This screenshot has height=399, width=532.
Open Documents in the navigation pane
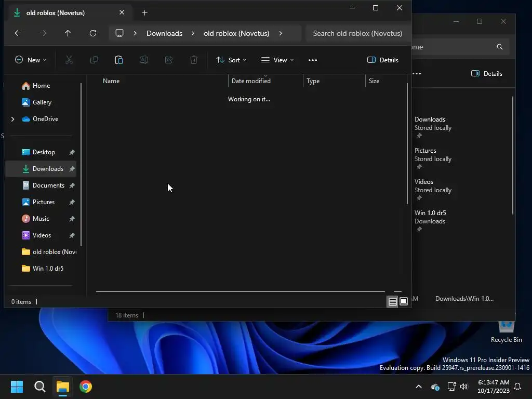coord(41,185)
